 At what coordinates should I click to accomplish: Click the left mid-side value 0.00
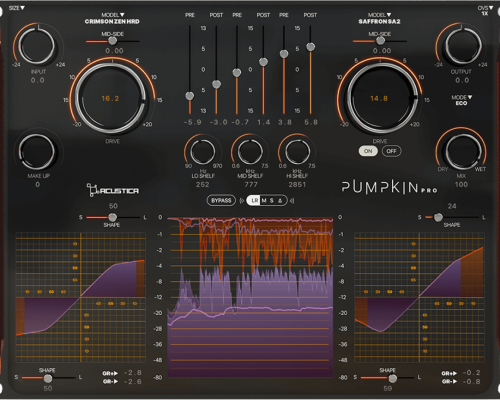click(114, 51)
